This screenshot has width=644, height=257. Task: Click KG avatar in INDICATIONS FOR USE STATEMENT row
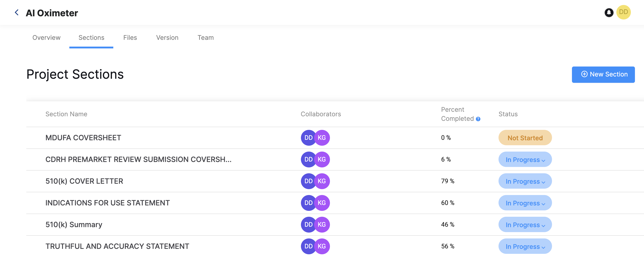(x=322, y=203)
